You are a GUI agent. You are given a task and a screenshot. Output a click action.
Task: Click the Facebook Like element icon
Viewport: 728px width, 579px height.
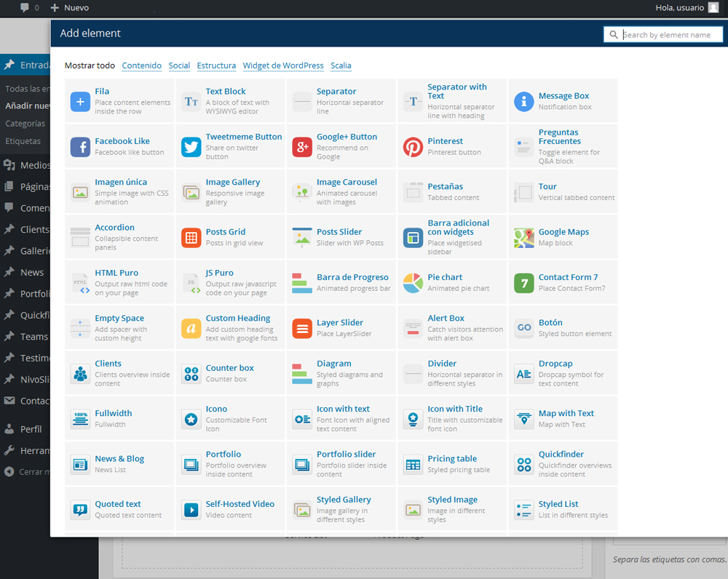pyautogui.click(x=80, y=147)
